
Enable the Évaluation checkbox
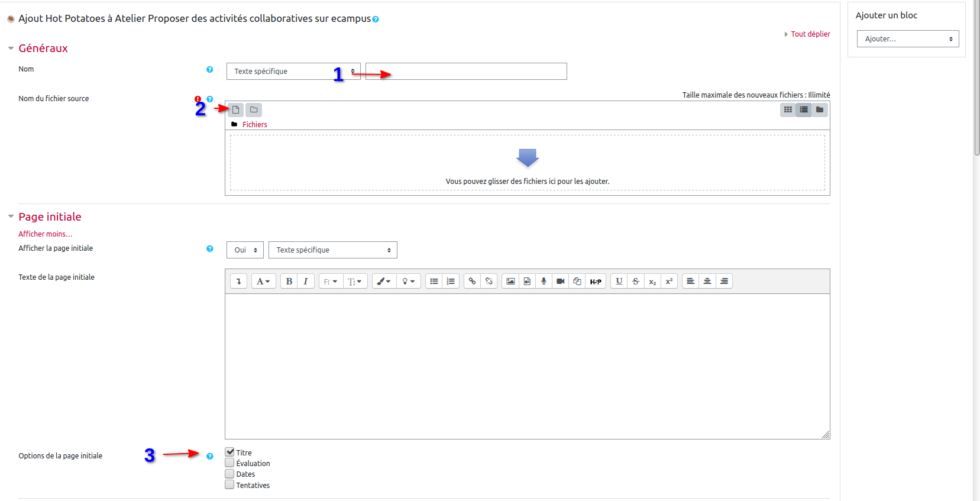(x=229, y=463)
